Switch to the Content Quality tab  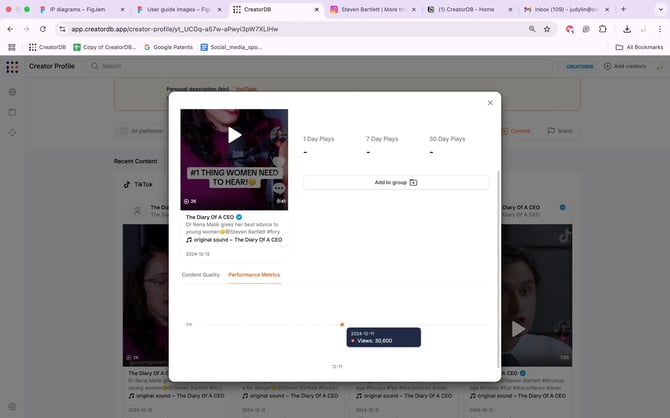coord(200,274)
